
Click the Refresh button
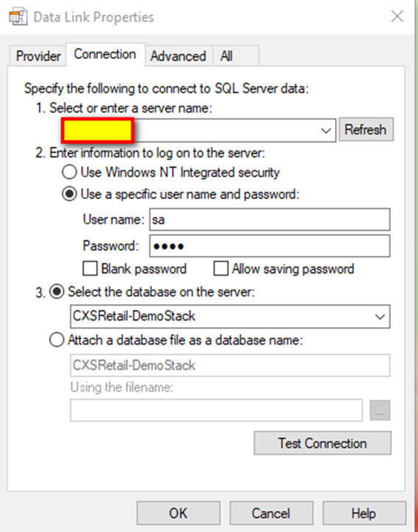pos(366,129)
